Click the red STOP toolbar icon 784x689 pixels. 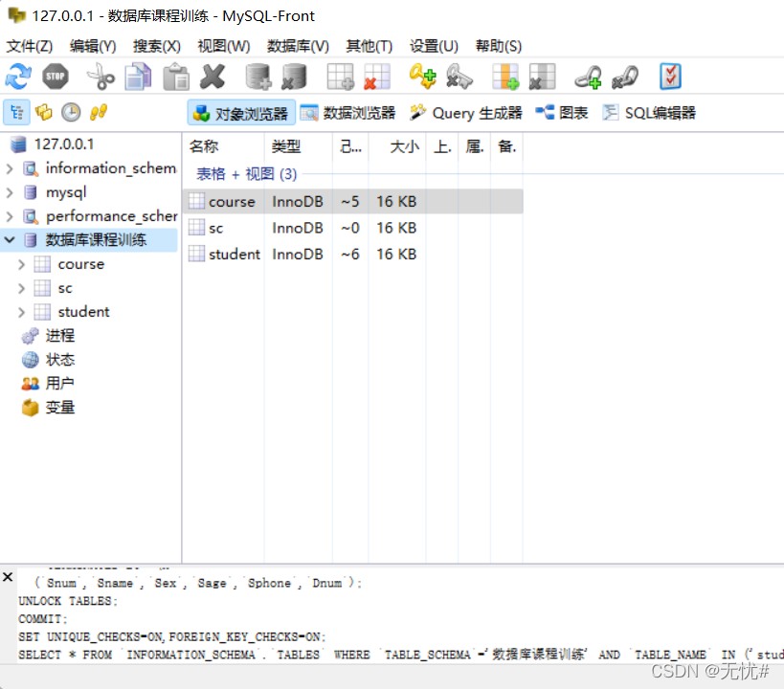[55, 77]
